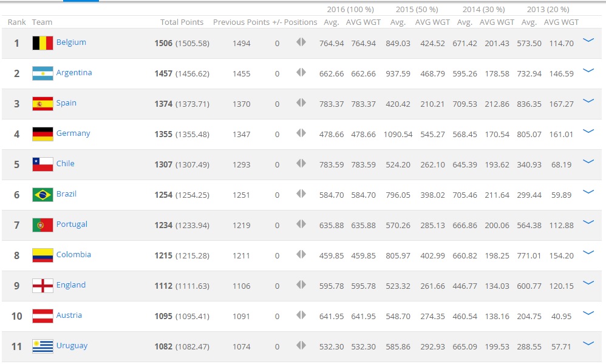
Task: Click the Uruguay flag icon
Action: (x=43, y=346)
